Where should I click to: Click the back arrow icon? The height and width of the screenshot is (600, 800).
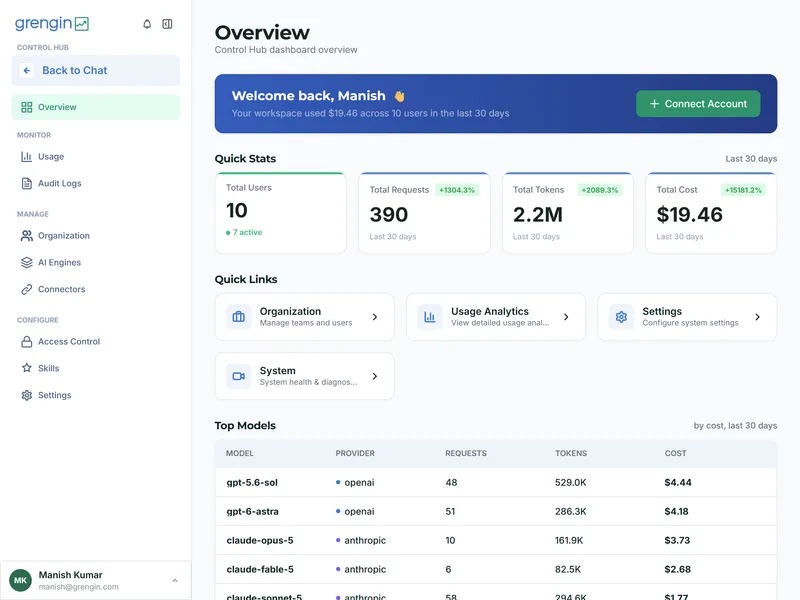[27, 70]
